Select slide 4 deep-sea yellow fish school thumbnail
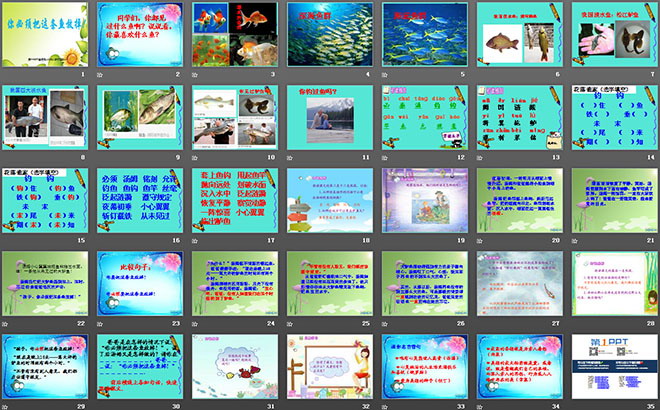Screen dimensions: 660x410 [x=330, y=35]
